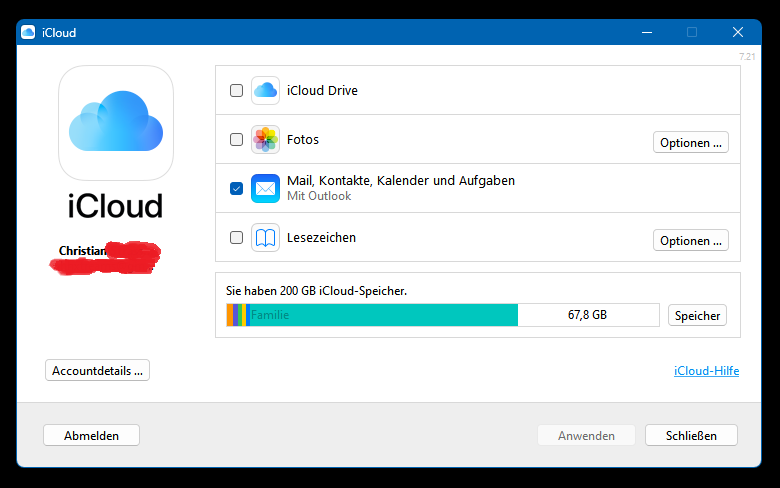Open Optionen for Lesezeichen

690,241
